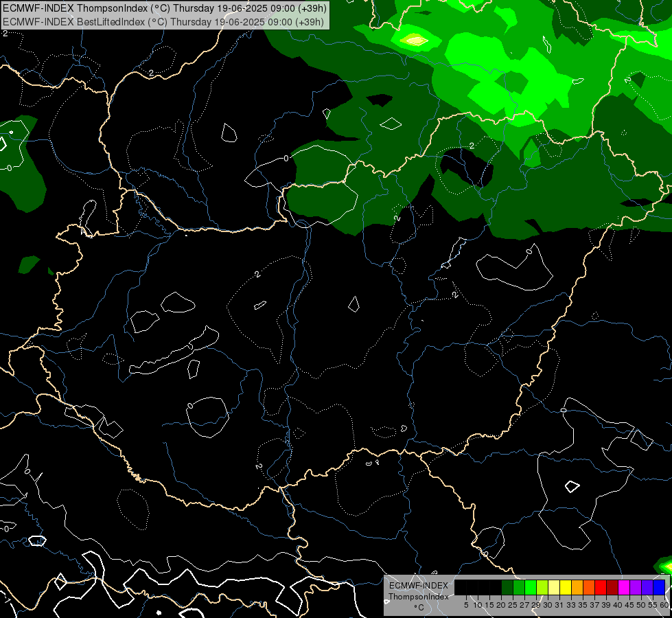Click the legend tick value '40'

coord(618,605)
